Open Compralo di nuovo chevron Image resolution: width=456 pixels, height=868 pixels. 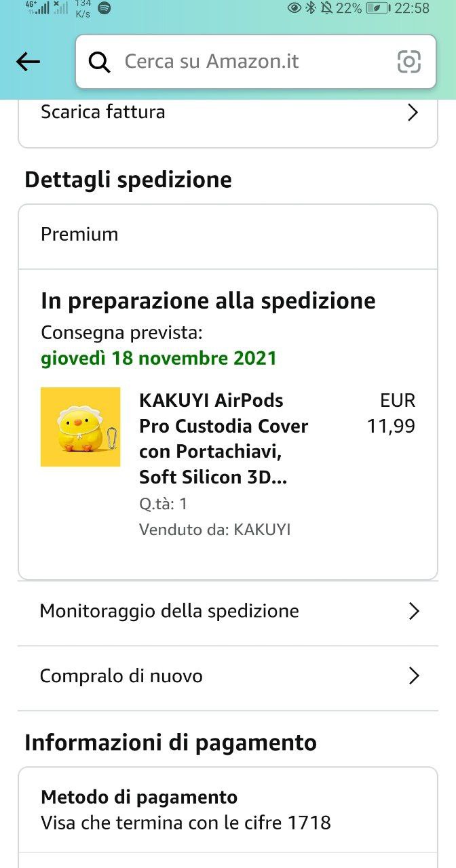pos(413,676)
